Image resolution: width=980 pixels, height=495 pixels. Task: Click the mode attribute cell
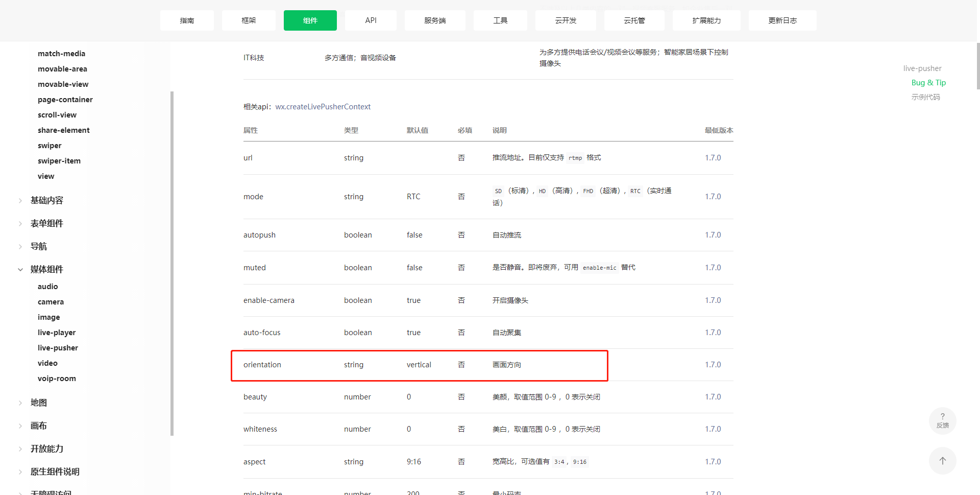253,197
